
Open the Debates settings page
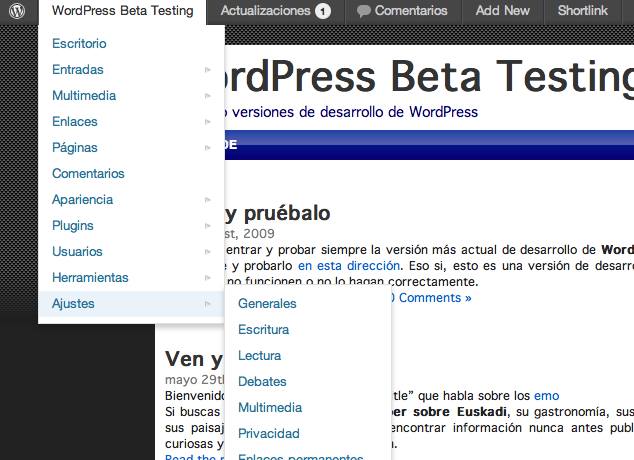262,382
